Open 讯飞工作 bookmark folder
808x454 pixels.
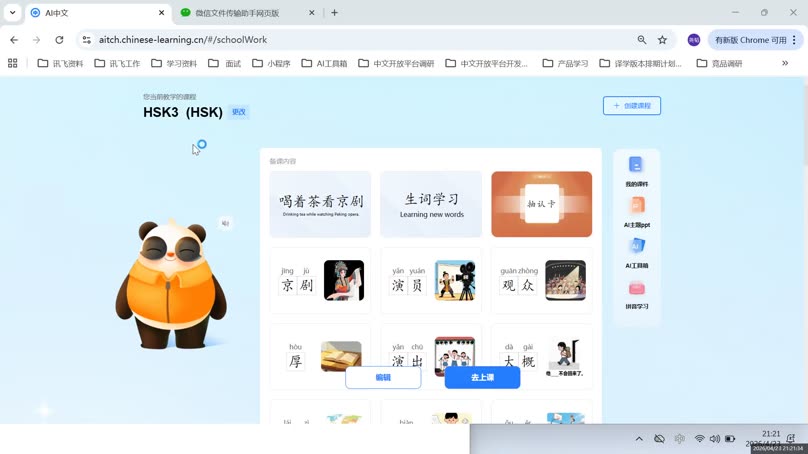[x=117, y=63]
